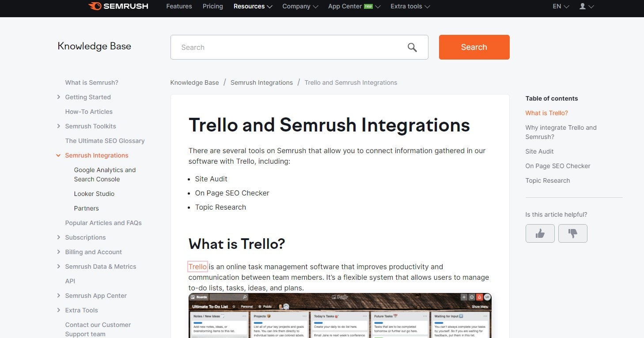The width and height of the screenshot is (644, 338).
Task: Jump to On Page SEO Checker in contents
Action: (x=557, y=166)
